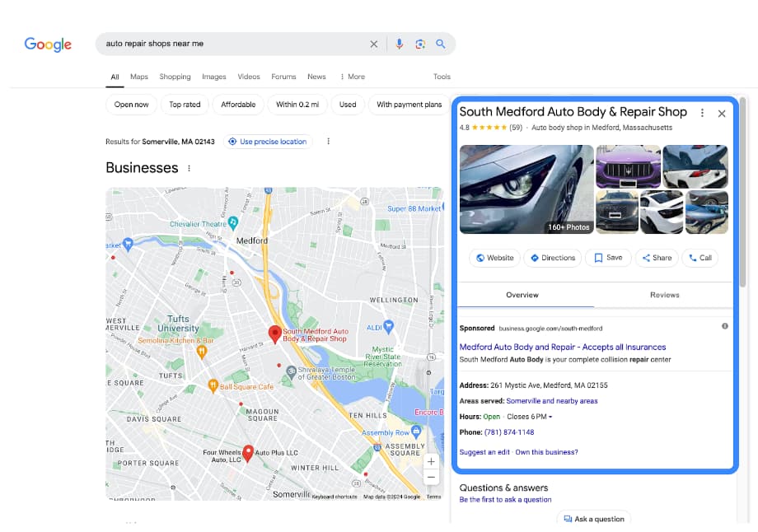Select the Auto Plus LLC map pin
This screenshot has height=532, width=758.
247,453
